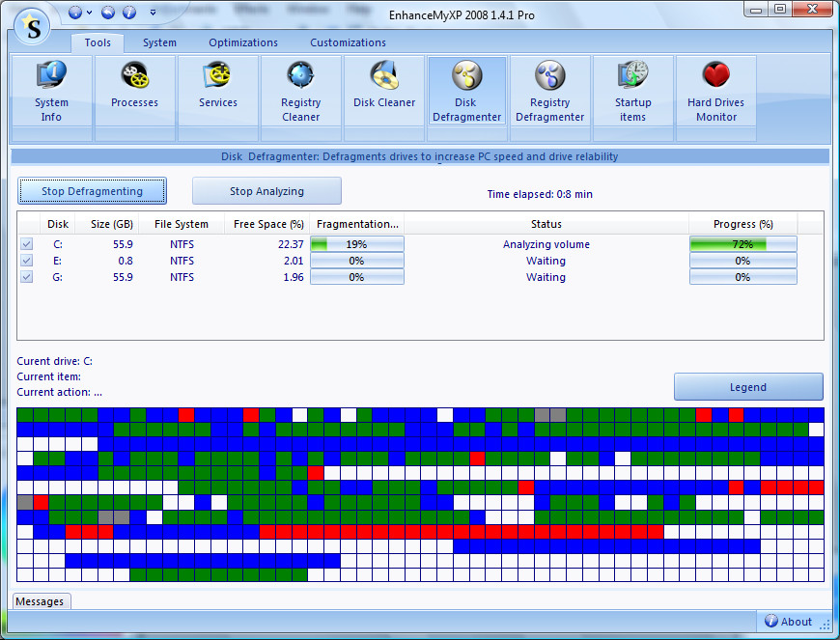
Task: Click the G: progress 0% bar
Action: pos(743,277)
